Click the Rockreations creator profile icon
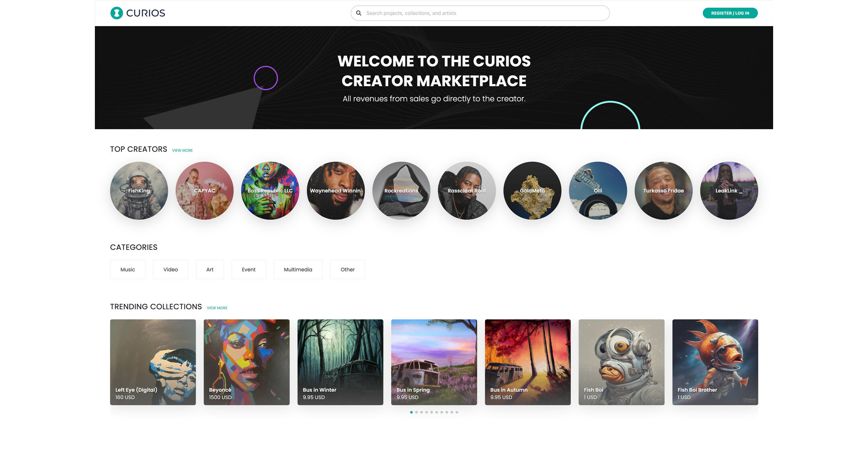The height and width of the screenshot is (455, 868). 401,190
